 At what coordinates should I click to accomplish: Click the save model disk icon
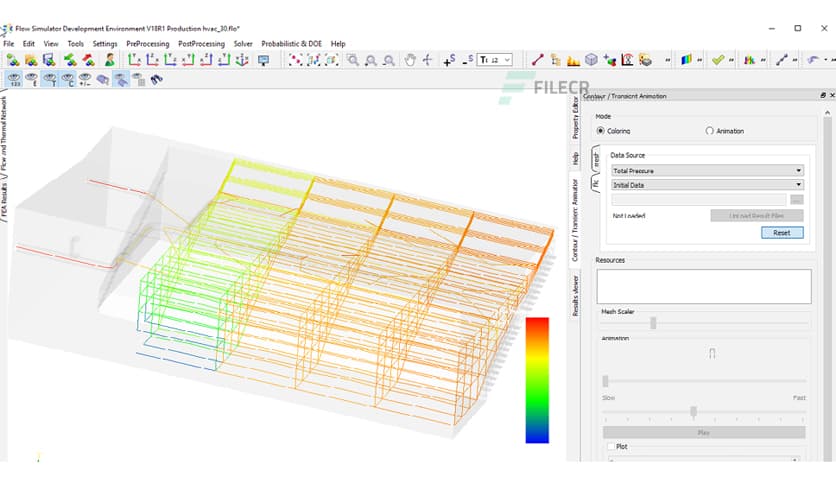coord(49,60)
